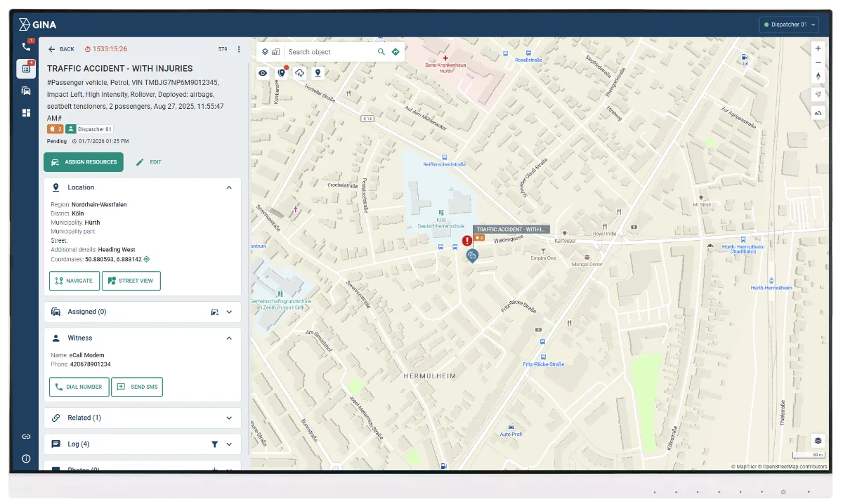Image resolution: width=843 pixels, height=504 pixels.
Task: Switch to the vehicles sidebar tab
Action: point(27,90)
